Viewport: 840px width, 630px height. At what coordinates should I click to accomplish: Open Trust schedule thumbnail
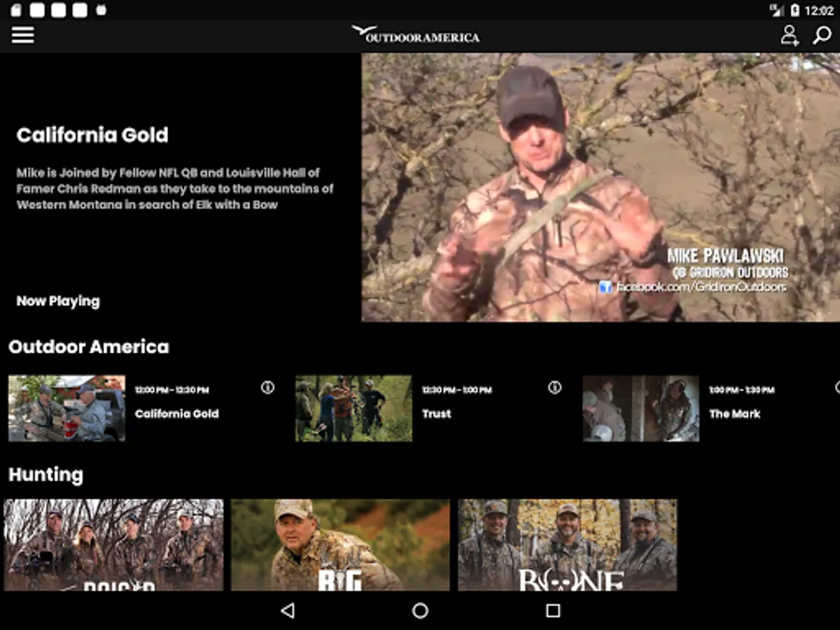point(353,408)
